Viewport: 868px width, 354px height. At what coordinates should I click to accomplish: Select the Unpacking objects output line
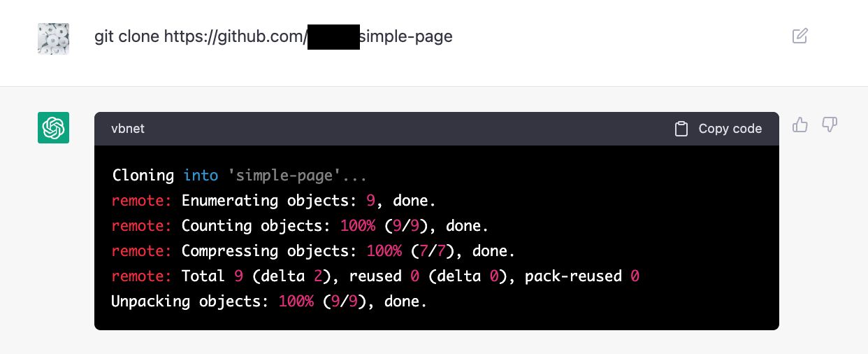point(269,302)
